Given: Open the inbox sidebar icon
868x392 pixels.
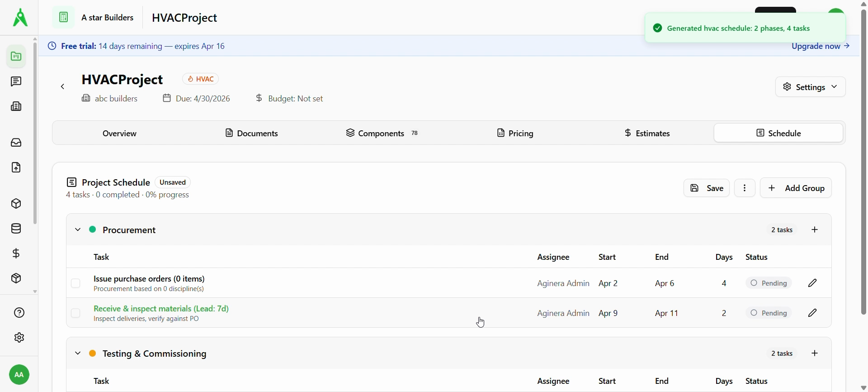Looking at the screenshot, I should 16,143.
